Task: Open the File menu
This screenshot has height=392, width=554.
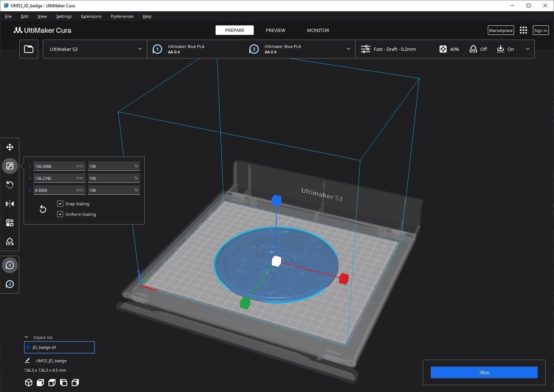Action: click(8, 16)
